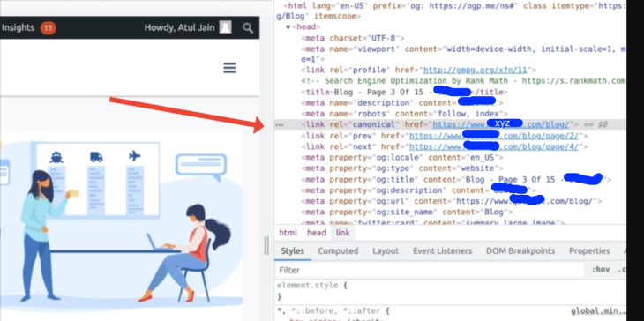The width and height of the screenshot is (644, 321).
Task: Open the DOM Breakpoints tab
Action: (520, 250)
